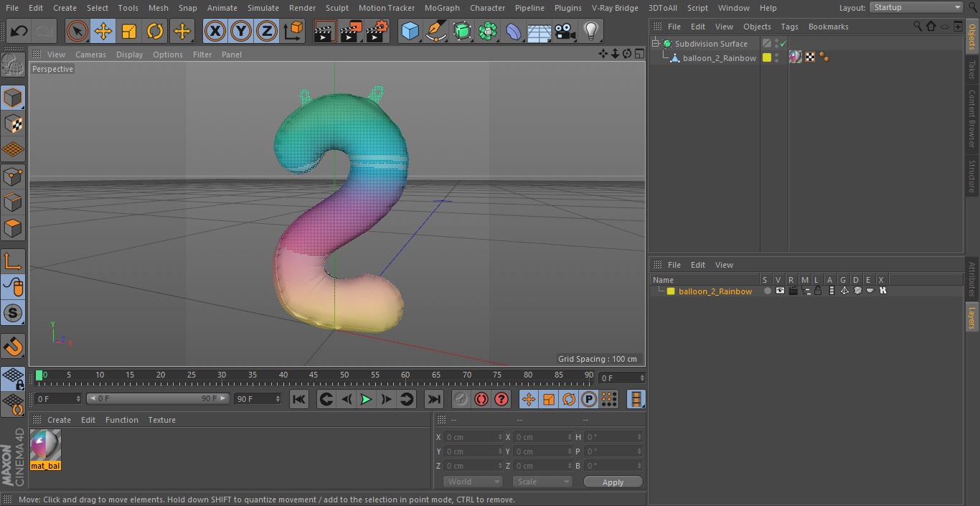The width and height of the screenshot is (980, 506).
Task: Open Object Manager Tags menu
Action: tap(789, 27)
